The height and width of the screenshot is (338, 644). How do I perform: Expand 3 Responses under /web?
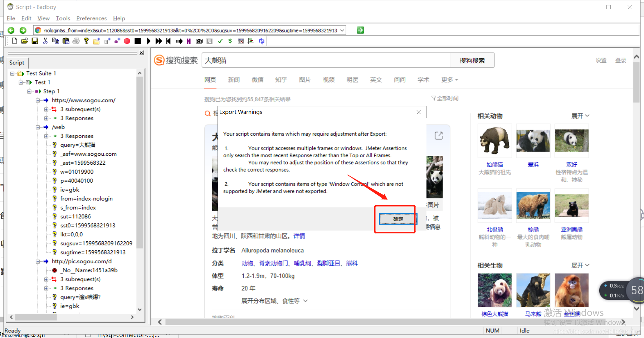pyautogui.click(x=46, y=136)
